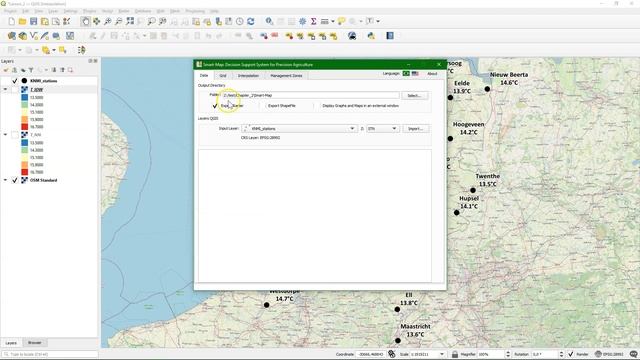
Task: Switch to the Browser panel tab
Action: [35, 343]
